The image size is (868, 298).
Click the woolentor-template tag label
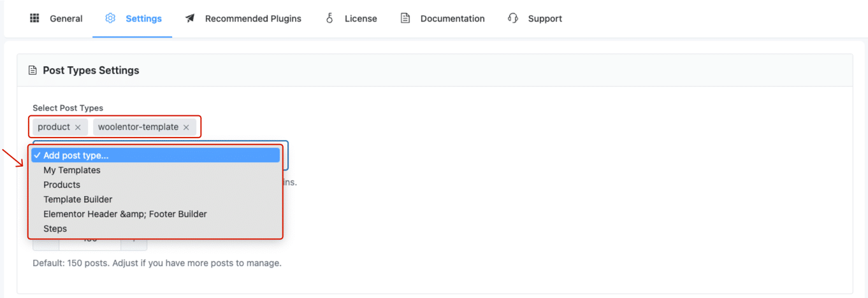click(x=138, y=127)
